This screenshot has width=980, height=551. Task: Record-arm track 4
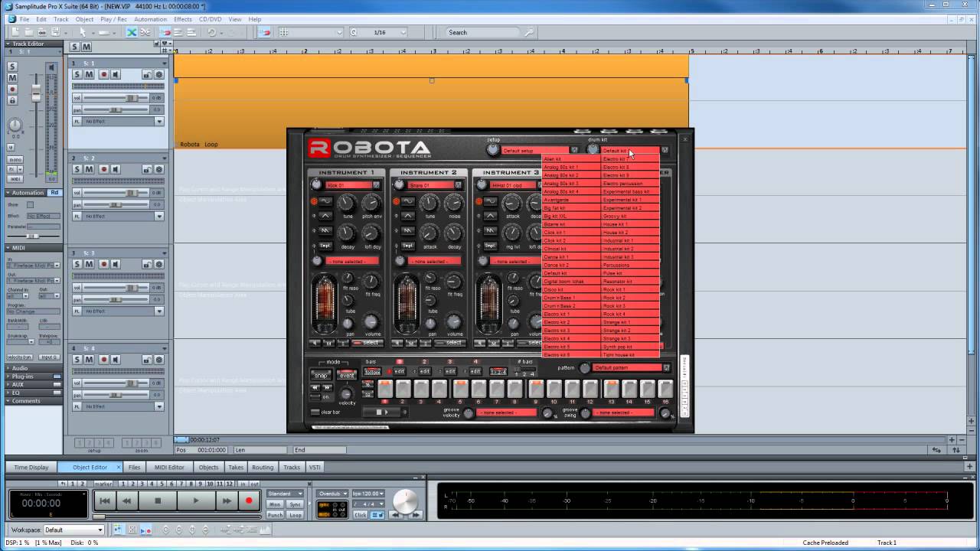click(x=104, y=359)
